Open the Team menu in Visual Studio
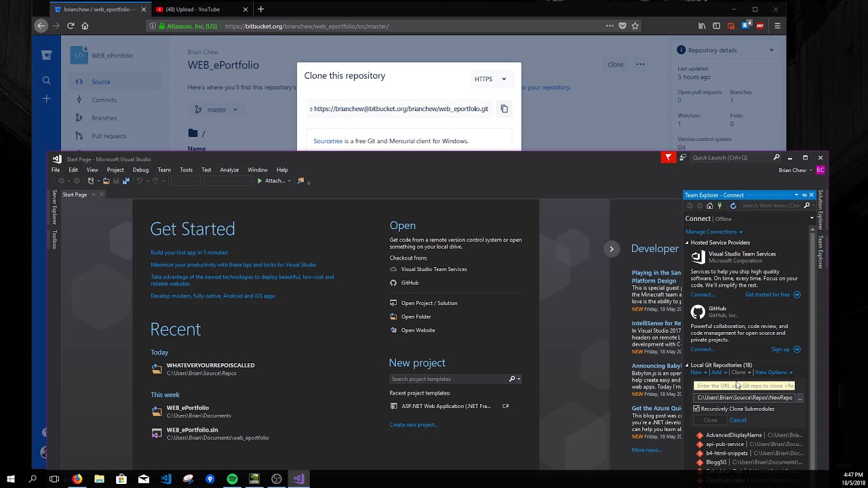 (x=164, y=170)
